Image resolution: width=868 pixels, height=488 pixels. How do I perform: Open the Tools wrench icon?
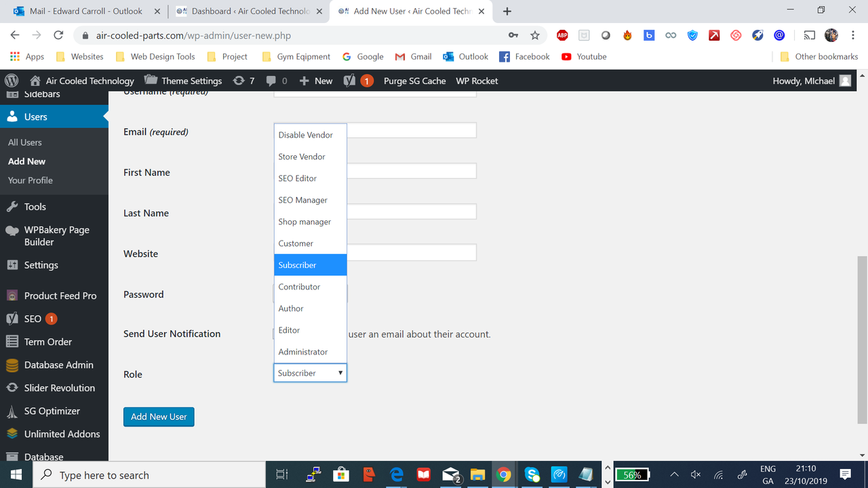point(12,207)
